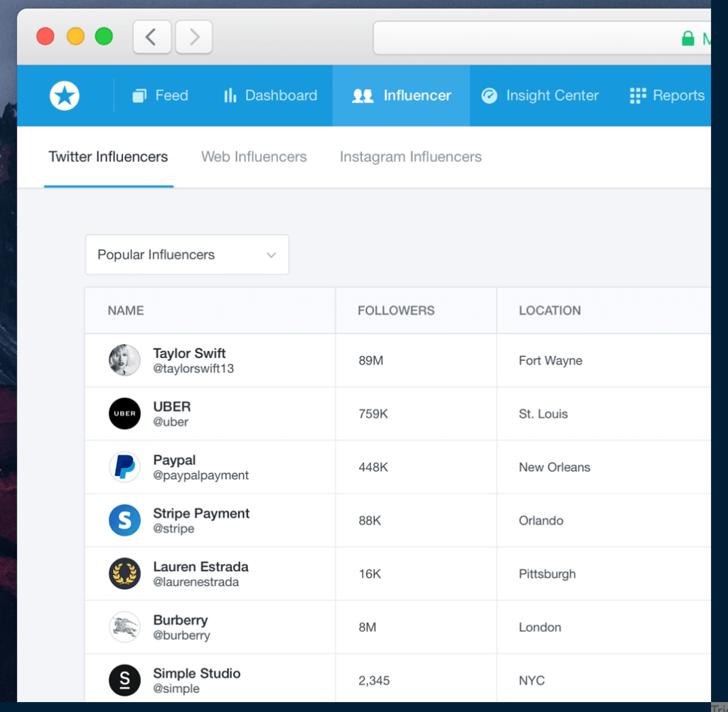Open the UBER name link

172,406
